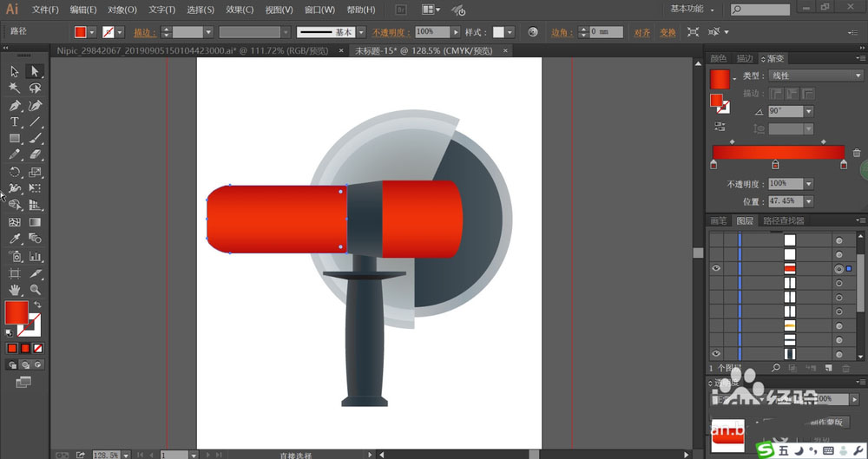This screenshot has width=868, height=459.
Task: Set toolbox fill mode to Color
Action: click(x=12, y=348)
